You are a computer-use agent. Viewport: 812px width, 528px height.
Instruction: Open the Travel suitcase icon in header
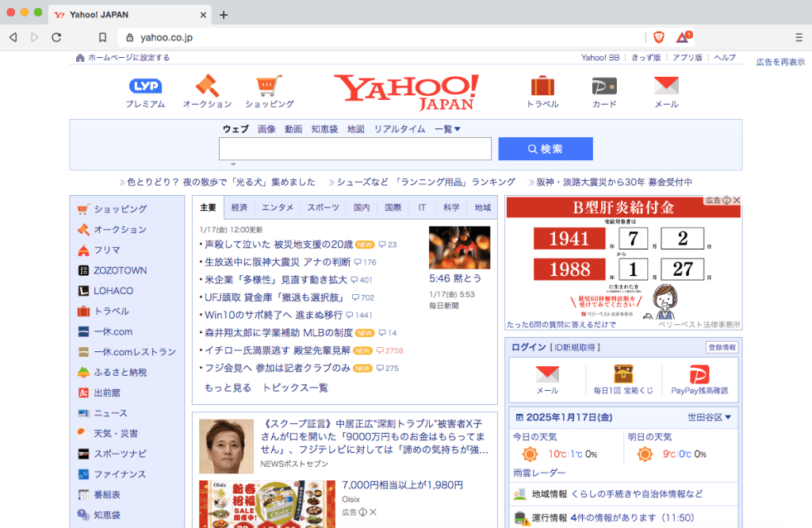pos(542,86)
